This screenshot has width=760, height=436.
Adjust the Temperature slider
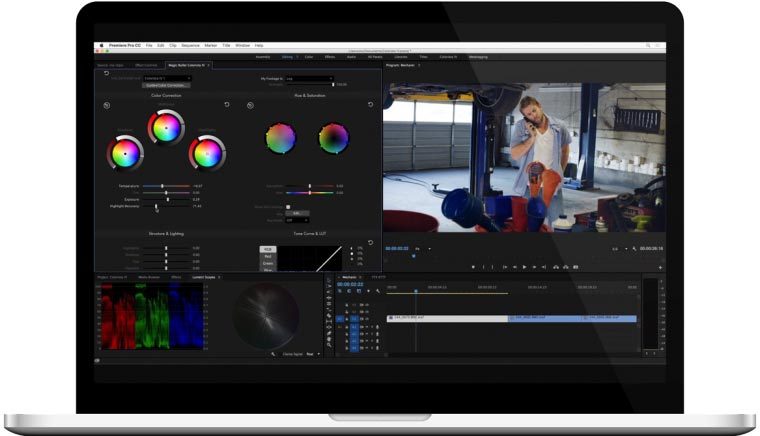[166, 186]
